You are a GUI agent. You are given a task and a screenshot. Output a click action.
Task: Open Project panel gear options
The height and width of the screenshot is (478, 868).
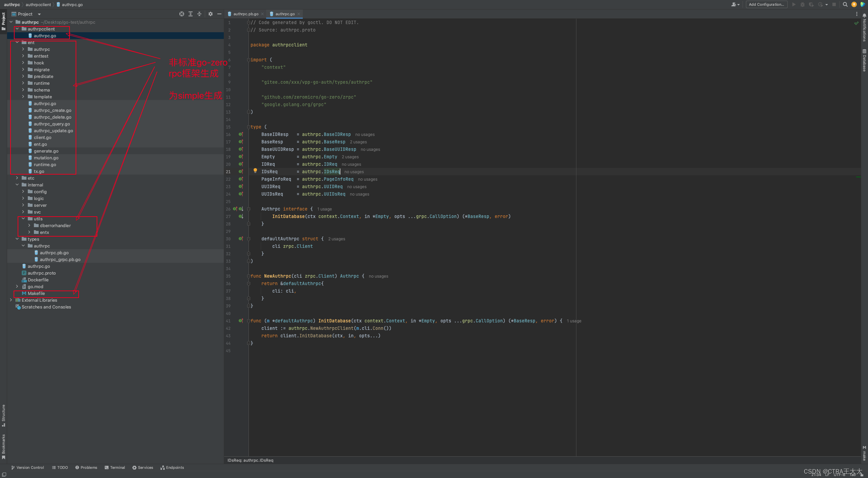211,14
